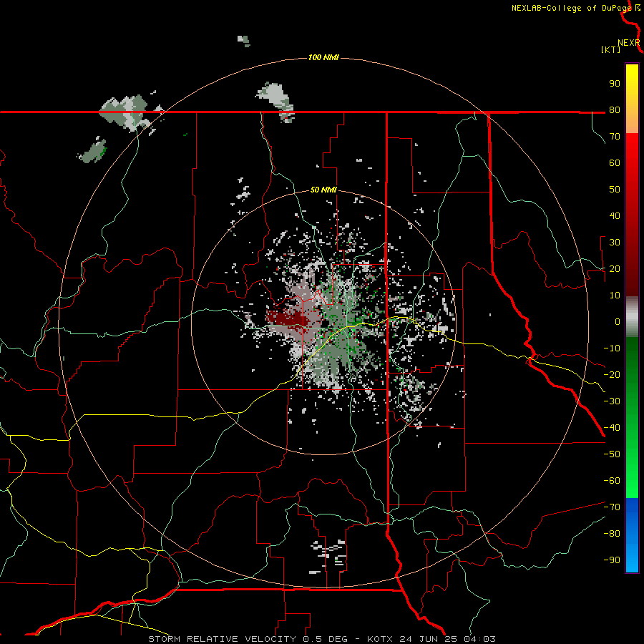The image size is (644, 644).
Task: Click the 0 value on the velocity scale
Action: coord(618,321)
